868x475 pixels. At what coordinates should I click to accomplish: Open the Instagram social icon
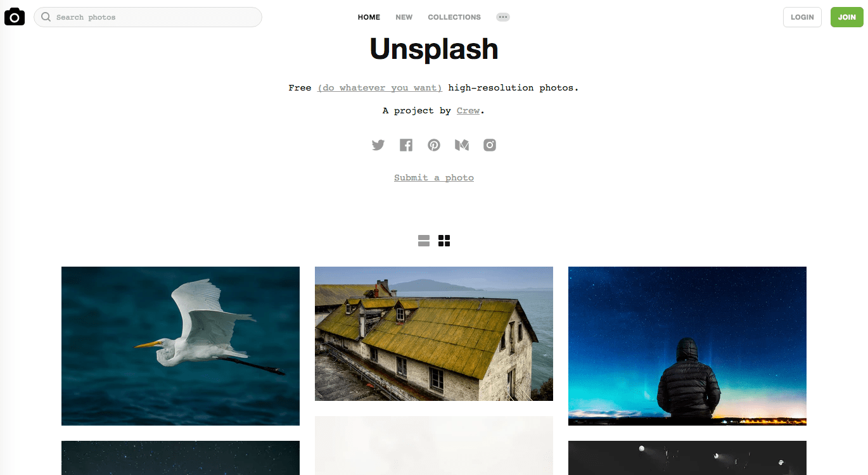(x=490, y=145)
